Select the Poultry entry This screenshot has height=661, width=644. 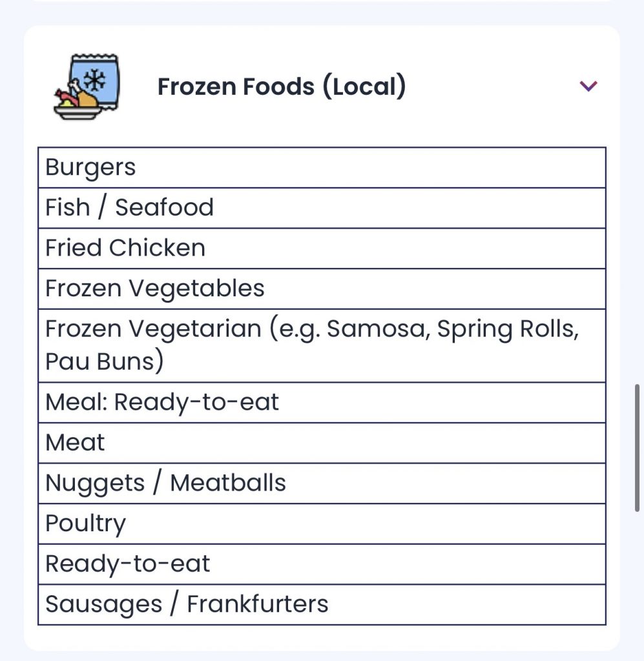322,524
